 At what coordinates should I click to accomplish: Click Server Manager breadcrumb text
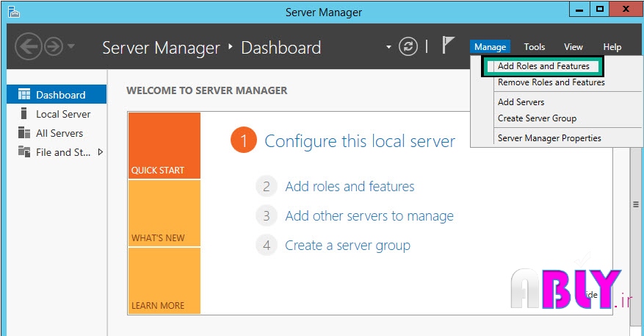pos(161,48)
